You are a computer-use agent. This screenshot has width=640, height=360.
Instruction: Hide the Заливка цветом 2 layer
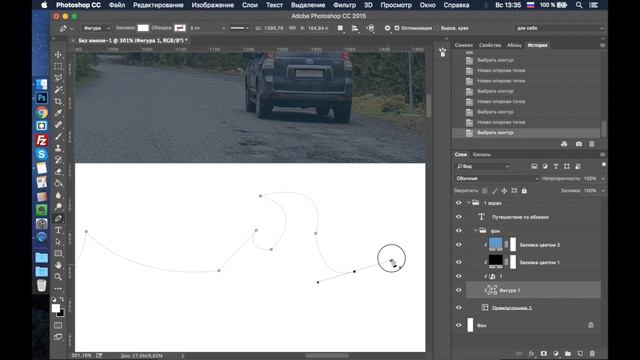pos(458,244)
